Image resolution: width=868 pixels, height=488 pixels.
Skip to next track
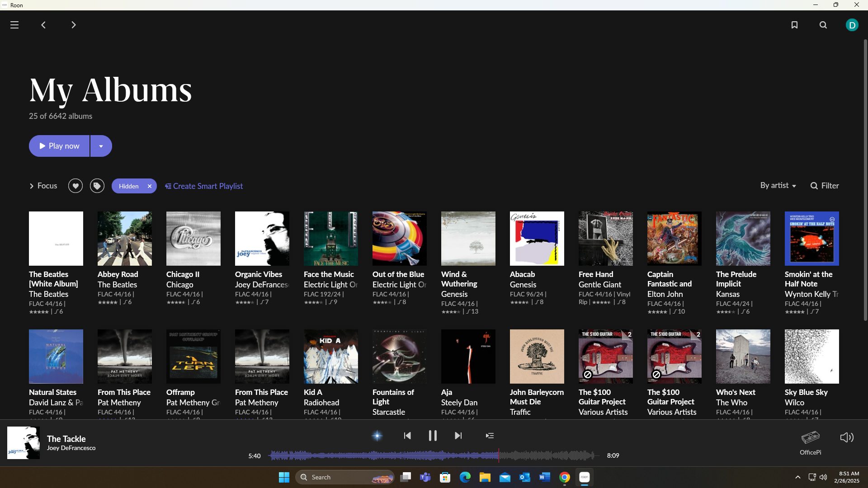click(x=458, y=436)
